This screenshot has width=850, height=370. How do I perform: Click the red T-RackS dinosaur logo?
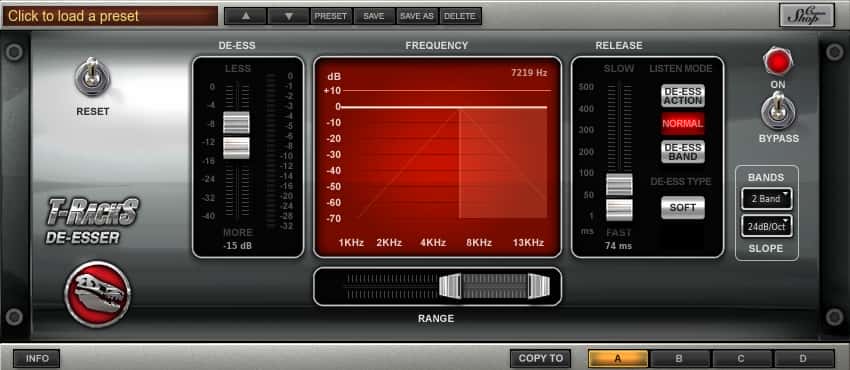pyautogui.click(x=98, y=294)
